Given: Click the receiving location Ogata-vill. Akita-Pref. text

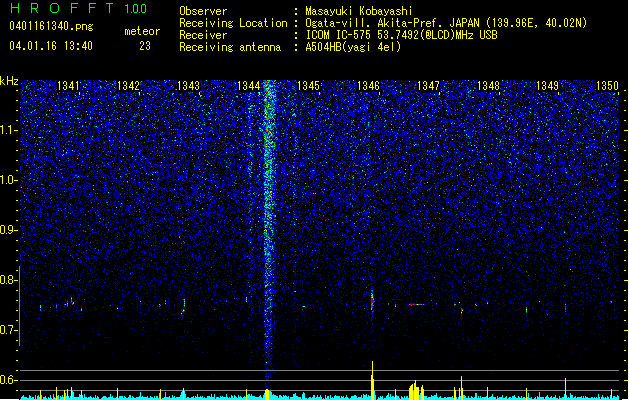Looking at the screenshot, I should [446, 23].
